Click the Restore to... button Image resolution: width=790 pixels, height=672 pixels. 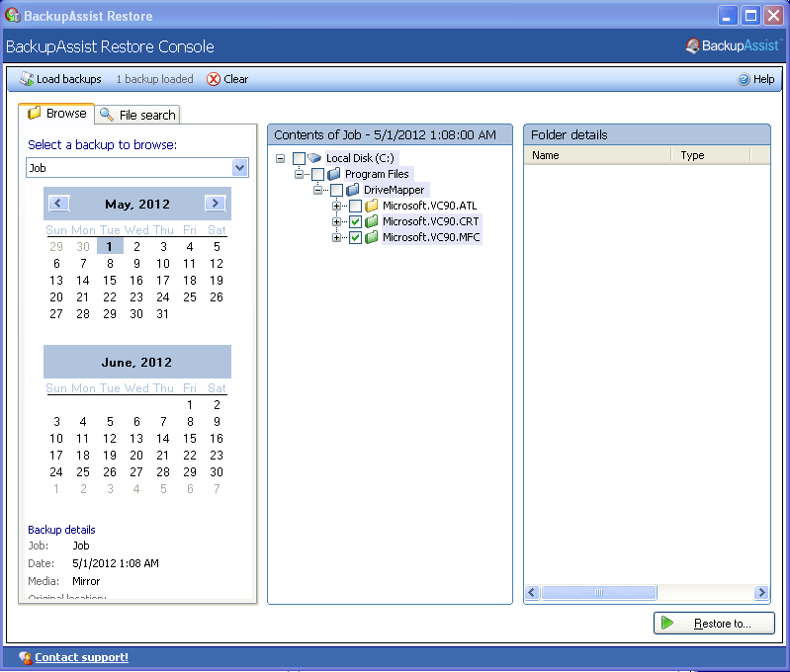click(714, 624)
